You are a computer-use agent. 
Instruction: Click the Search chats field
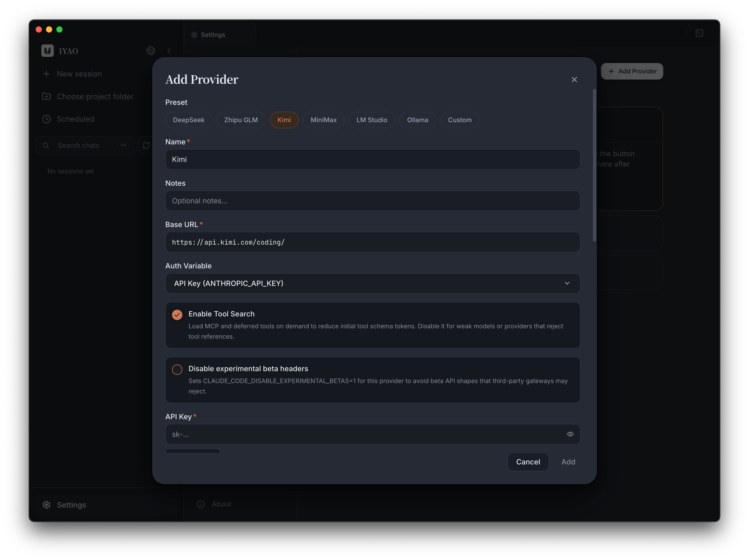pyautogui.click(x=85, y=145)
